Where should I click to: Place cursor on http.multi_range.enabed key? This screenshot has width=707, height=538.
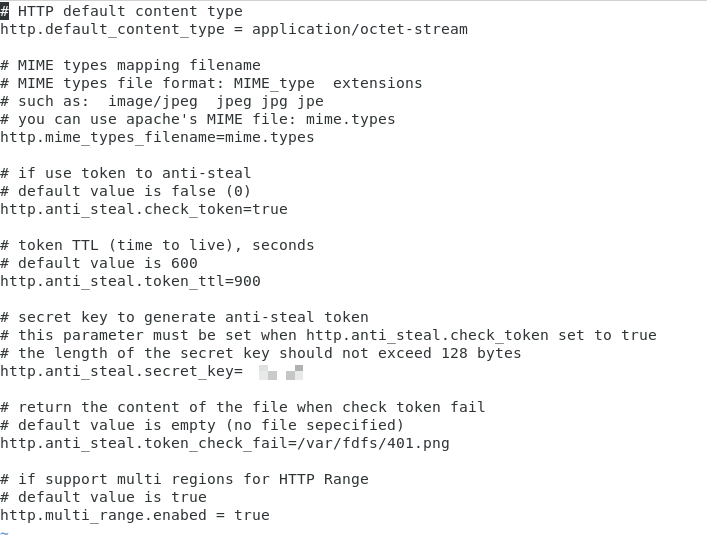point(103,515)
